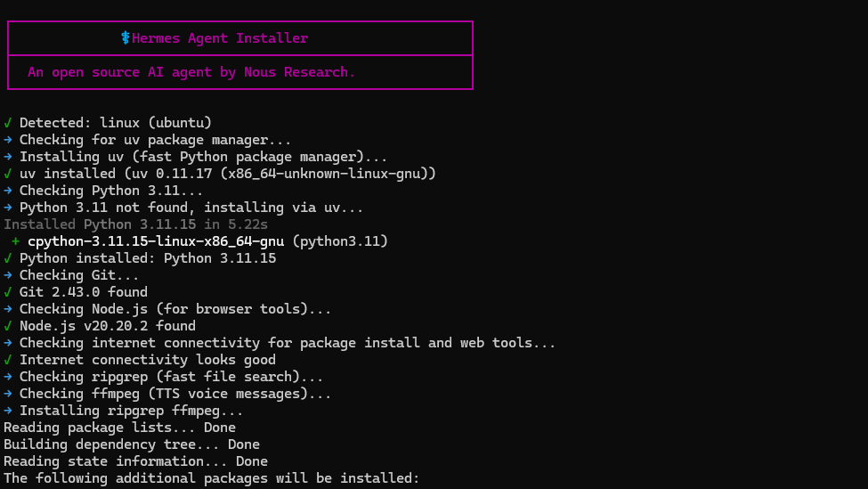Click the blue arrow beside 'Checking Git...'

click(8, 275)
